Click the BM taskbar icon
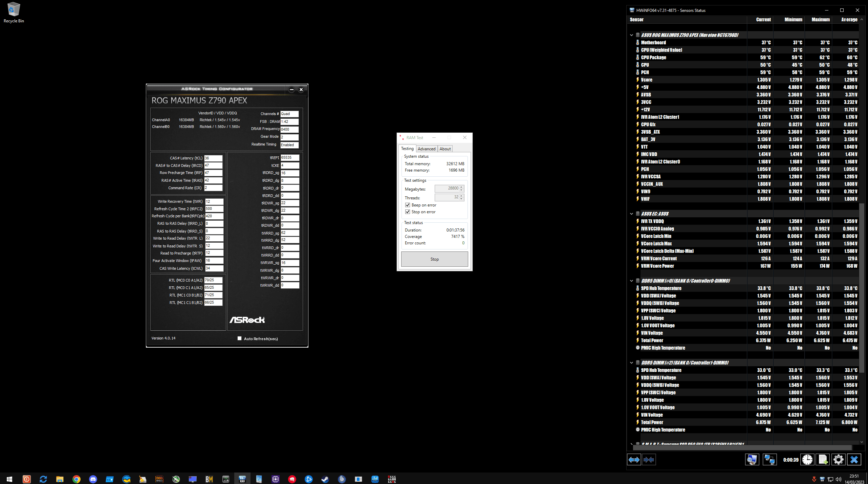 [209, 479]
